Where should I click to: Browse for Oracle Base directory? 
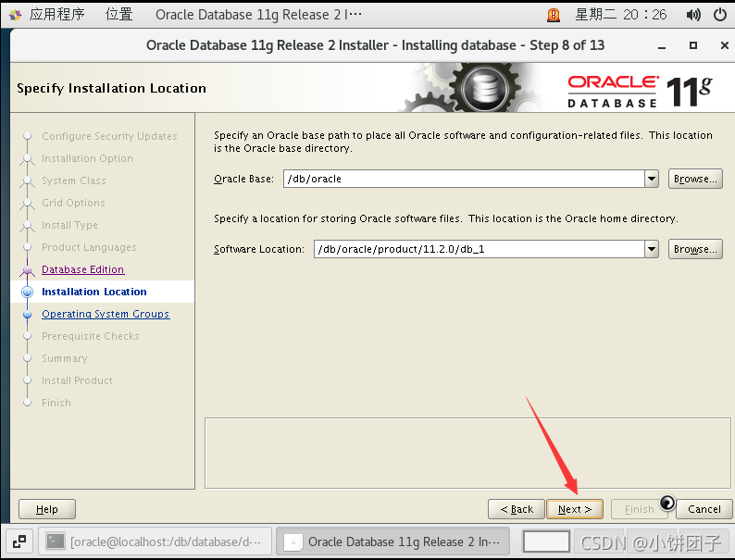(x=695, y=179)
